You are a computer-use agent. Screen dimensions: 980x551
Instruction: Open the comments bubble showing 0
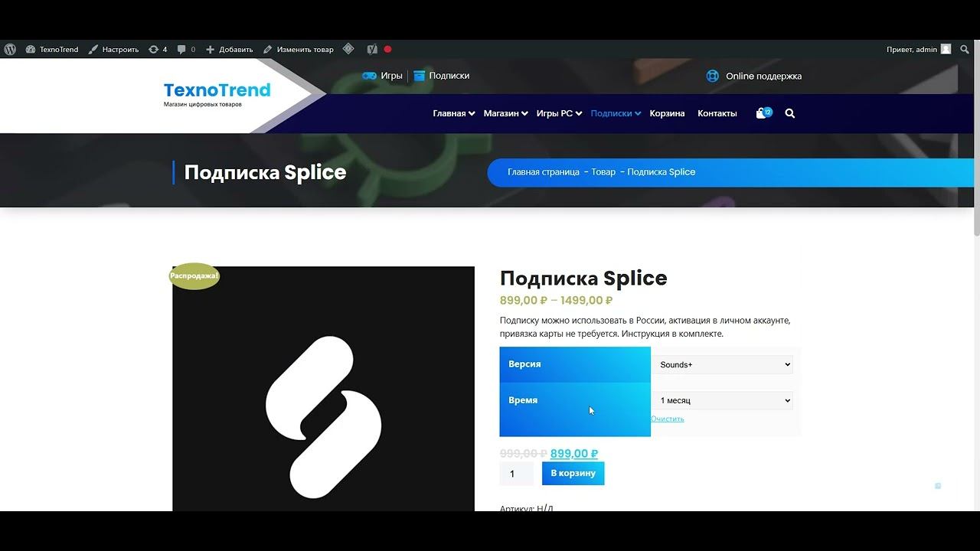[x=186, y=49]
